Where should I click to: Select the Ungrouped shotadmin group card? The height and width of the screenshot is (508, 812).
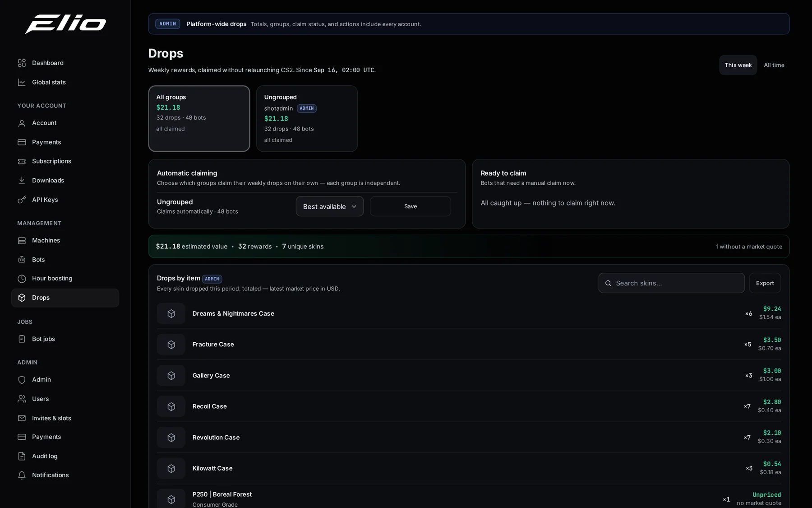(307, 119)
